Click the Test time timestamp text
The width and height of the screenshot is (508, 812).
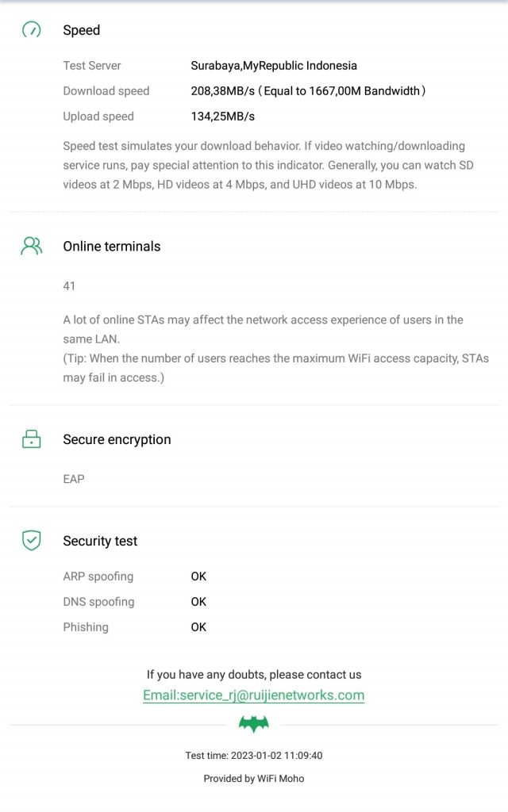coord(253,756)
